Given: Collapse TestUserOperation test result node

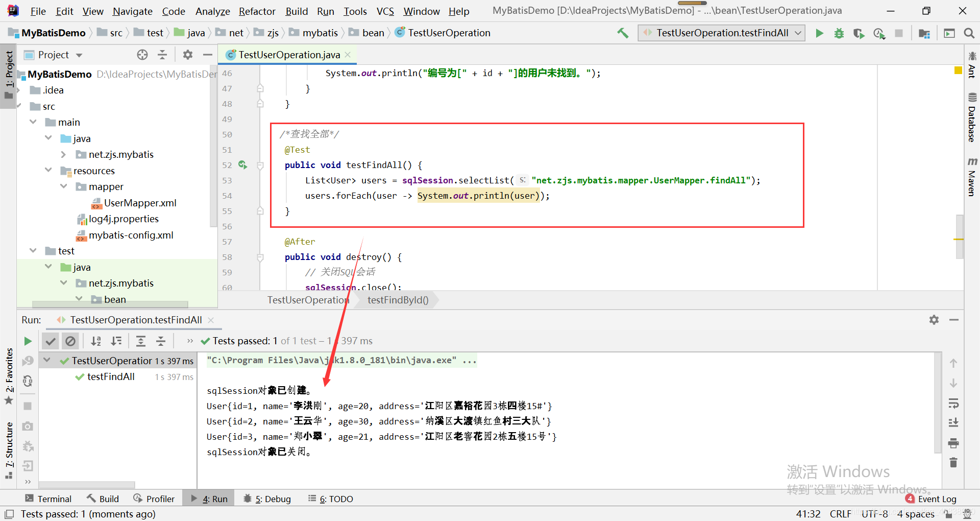Looking at the screenshot, I should pos(47,361).
